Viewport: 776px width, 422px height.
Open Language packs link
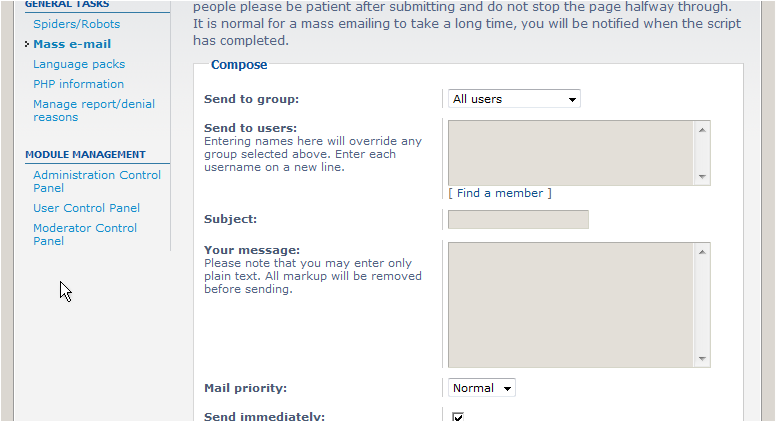point(79,64)
